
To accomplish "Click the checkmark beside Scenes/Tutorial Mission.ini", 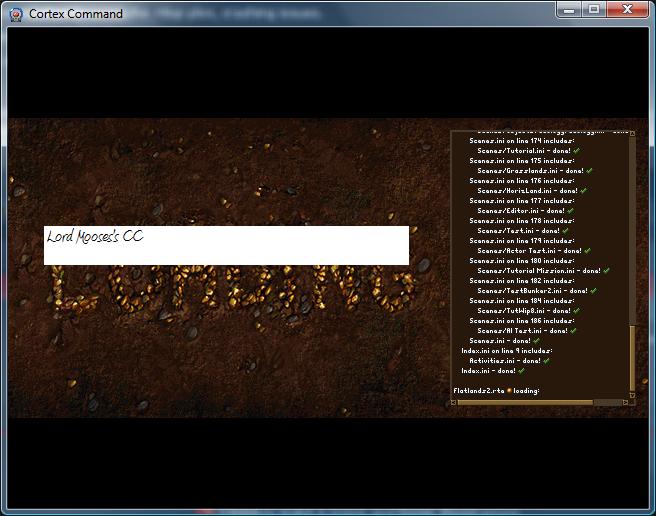I will click(606, 271).
